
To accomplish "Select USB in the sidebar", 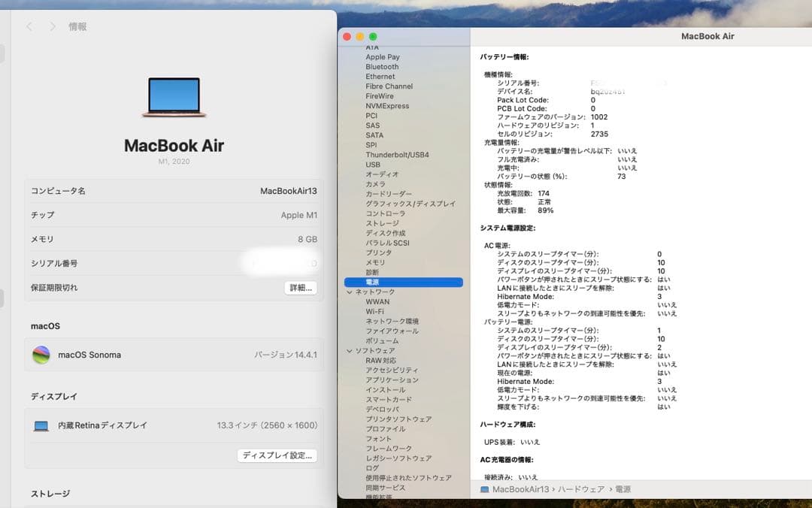I will (373, 165).
